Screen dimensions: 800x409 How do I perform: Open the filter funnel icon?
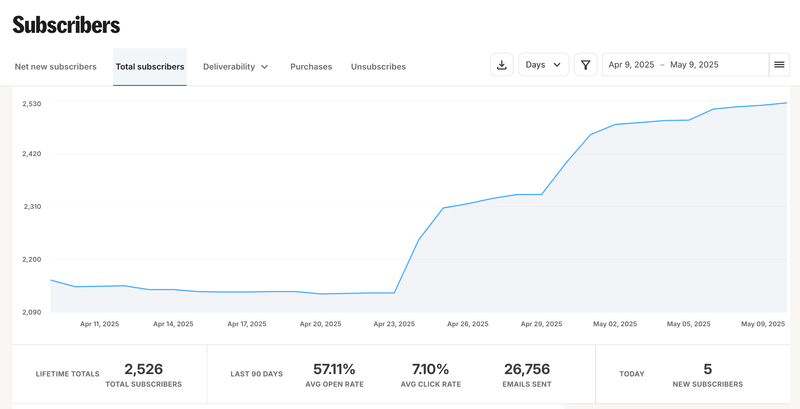pyautogui.click(x=585, y=65)
